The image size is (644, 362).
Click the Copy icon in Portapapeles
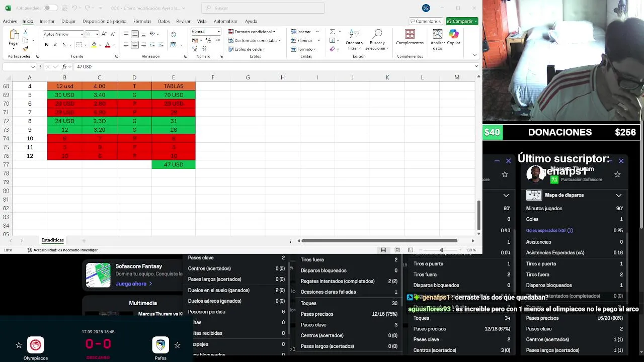point(26,40)
